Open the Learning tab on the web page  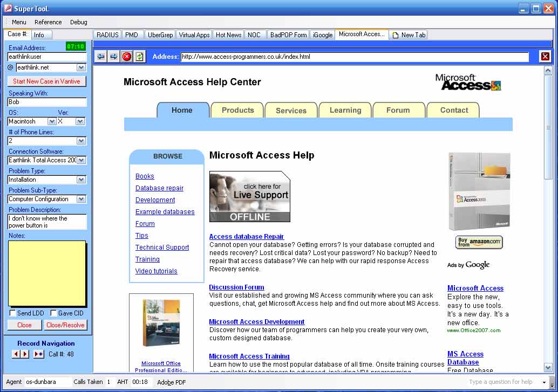point(345,111)
